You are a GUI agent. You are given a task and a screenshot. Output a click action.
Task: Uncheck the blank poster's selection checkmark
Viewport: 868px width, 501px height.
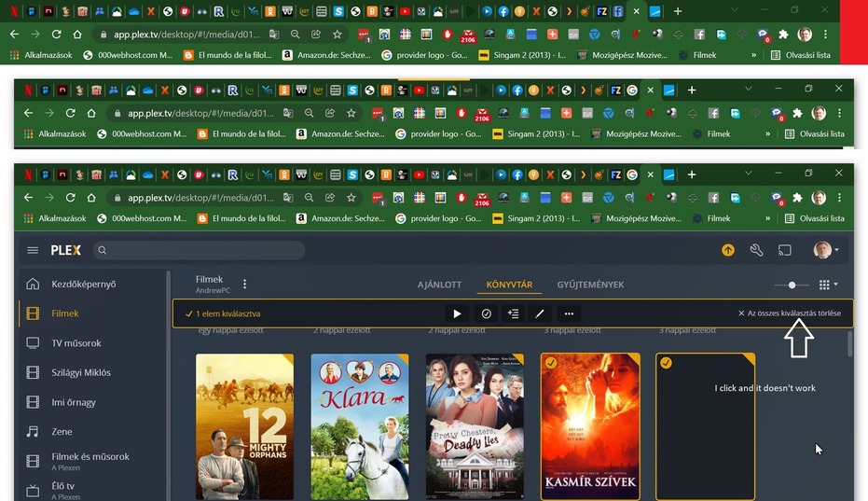pos(666,363)
